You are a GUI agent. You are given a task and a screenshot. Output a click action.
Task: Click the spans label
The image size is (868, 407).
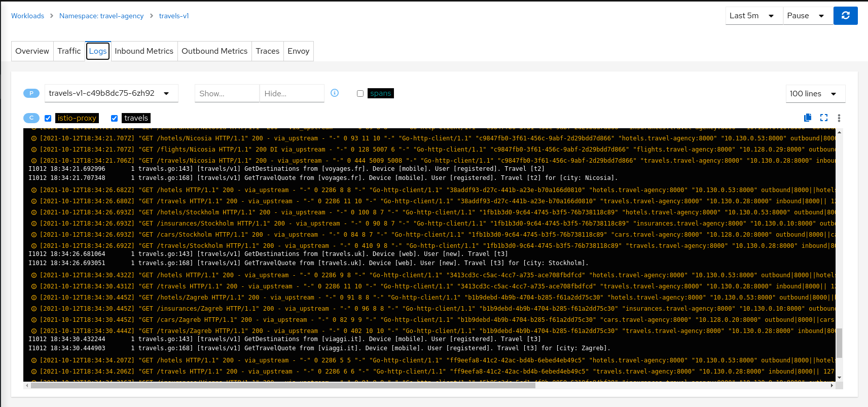pyautogui.click(x=380, y=93)
